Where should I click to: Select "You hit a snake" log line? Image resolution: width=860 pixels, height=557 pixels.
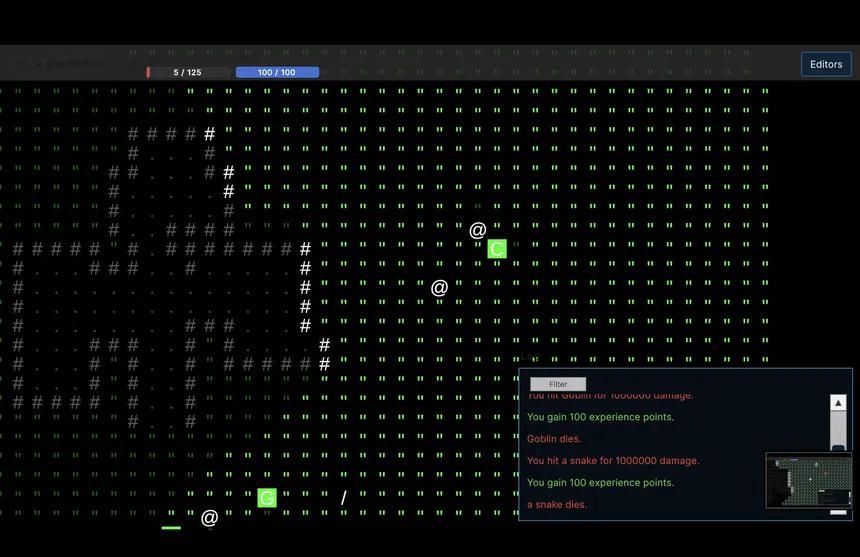[613, 461]
